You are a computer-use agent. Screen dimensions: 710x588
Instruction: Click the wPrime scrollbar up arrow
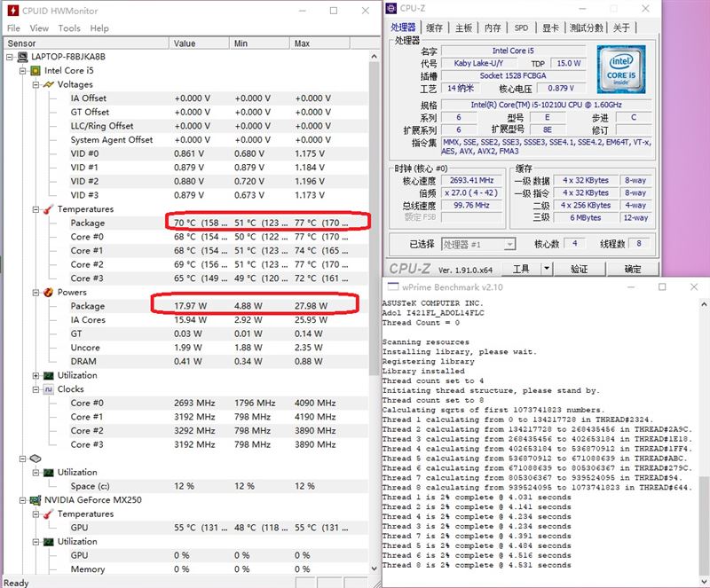point(704,304)
